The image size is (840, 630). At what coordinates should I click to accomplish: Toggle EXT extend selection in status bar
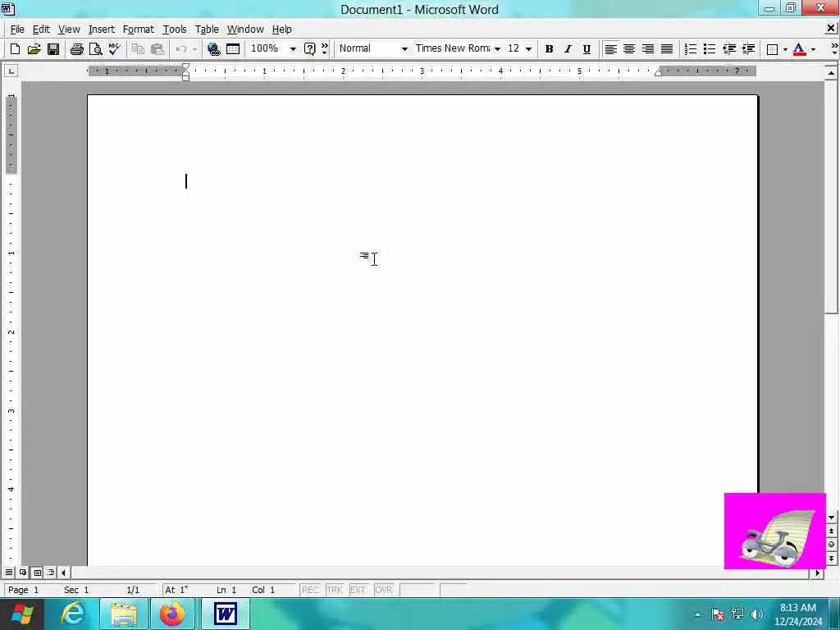[x=358, y=590]
